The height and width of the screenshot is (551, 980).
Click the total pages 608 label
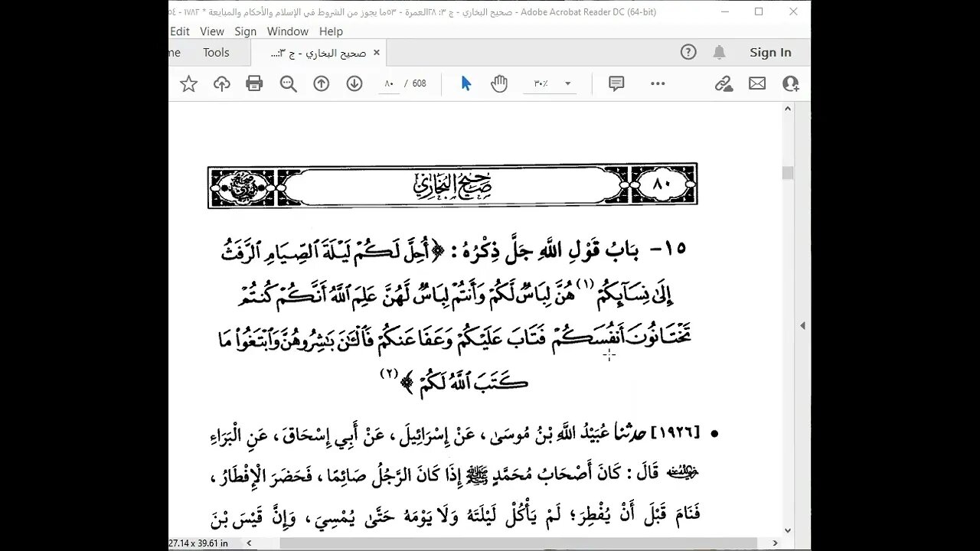pos(419,84)
